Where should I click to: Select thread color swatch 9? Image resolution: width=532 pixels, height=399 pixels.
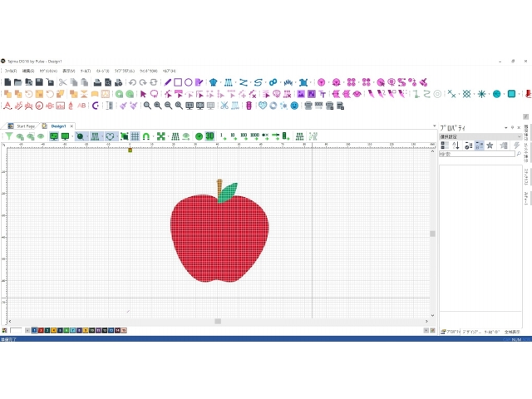86,331
